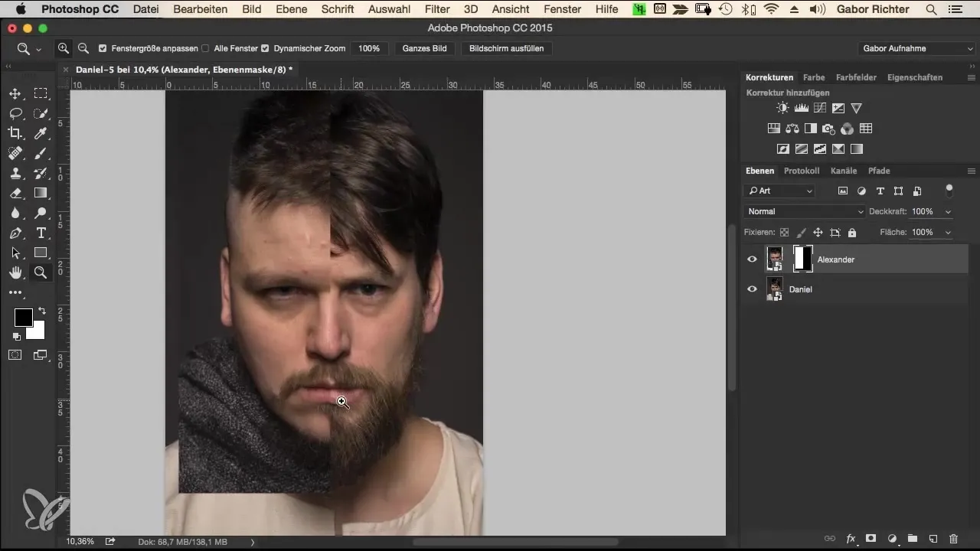This screenshot has height=551, width=980.
Task: Toggle lock position move icon
Action: [x=818, y=232]
